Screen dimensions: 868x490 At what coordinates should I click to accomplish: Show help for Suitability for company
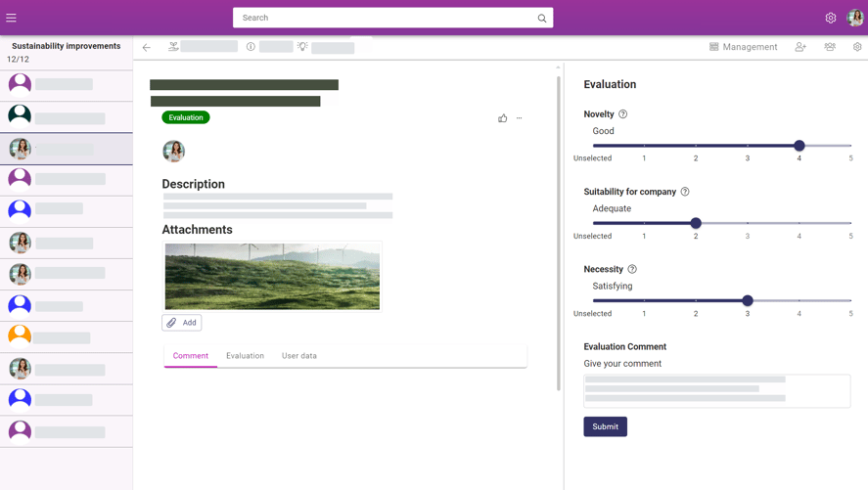pos(685,192)
